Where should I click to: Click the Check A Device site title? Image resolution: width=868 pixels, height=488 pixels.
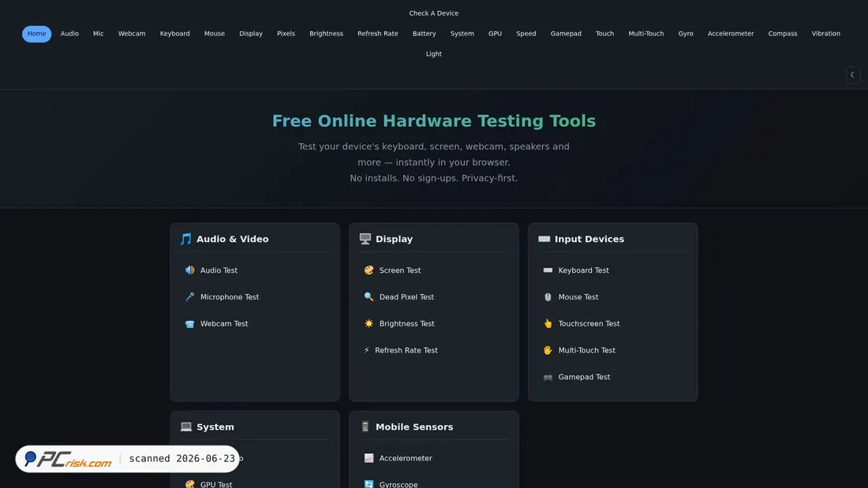coord(433,13)
